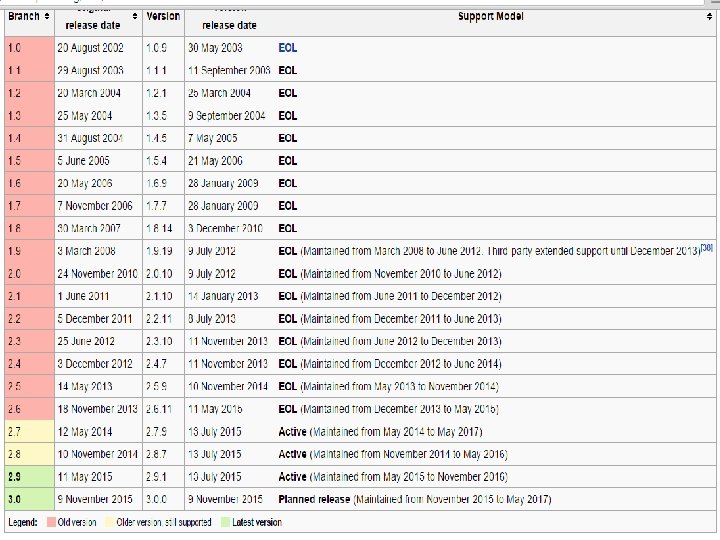Select branch 2.2 cell
The height and width of the screenshot is (540, 720).
point(29,319)
